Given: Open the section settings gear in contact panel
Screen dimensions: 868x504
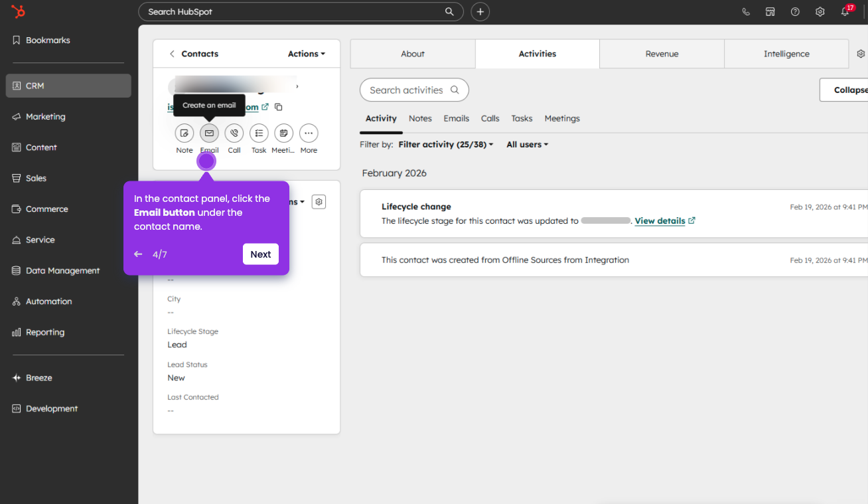Looking at the screenshot, I should [319, 202].
